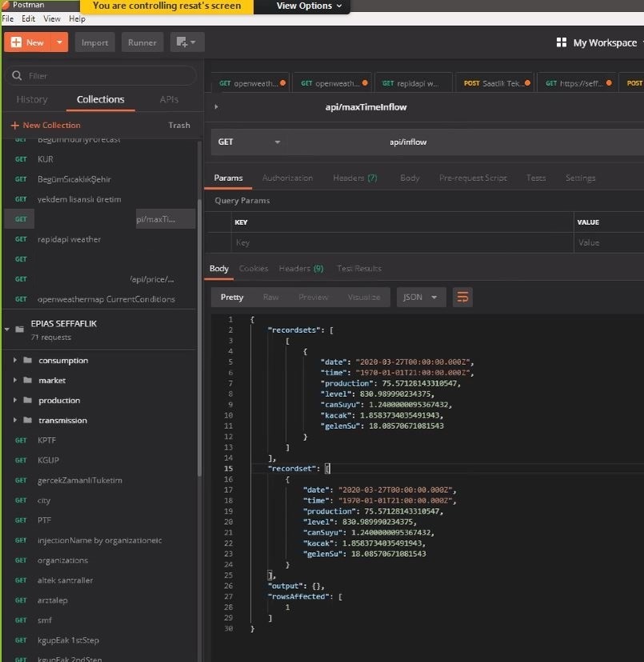Select the Visualize response view
The height and width of the screenshot is (662, 644).
pyautogui.click(x=364, y=297)
